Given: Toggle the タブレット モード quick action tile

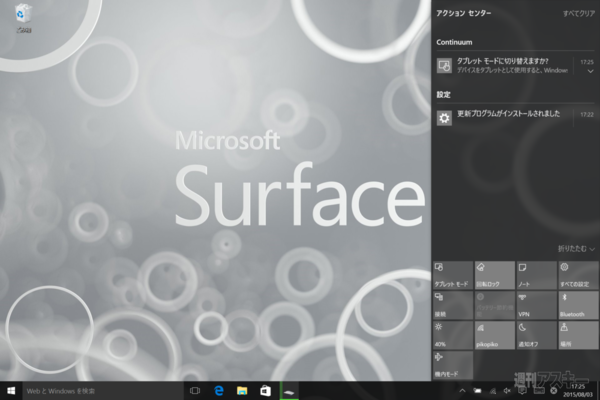Looking at the screenshot, I should [453, 274].
